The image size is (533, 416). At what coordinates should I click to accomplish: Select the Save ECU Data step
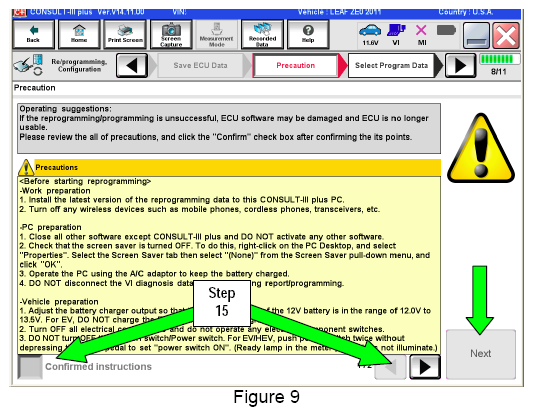pos(200,65)
